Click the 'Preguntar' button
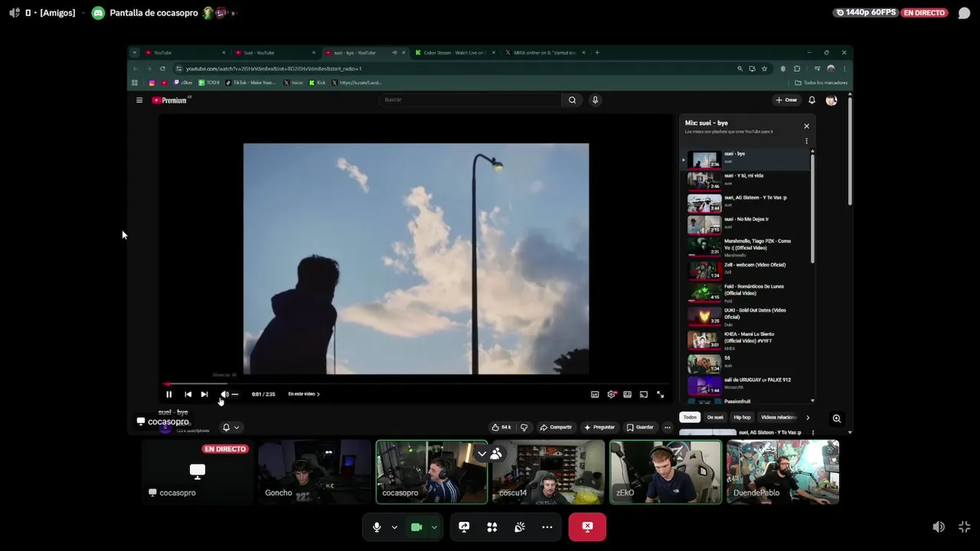The width and height of the screenshot is (980, 551). click(599, 427)
